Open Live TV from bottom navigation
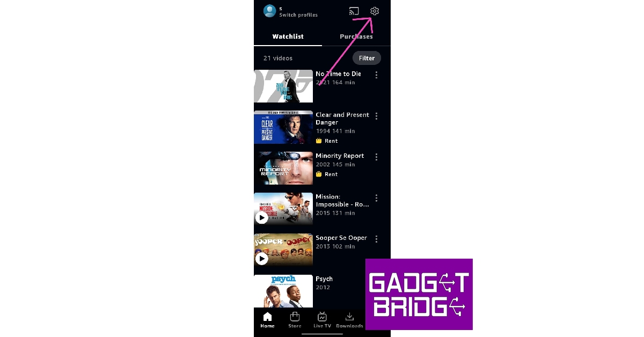644x337 pixels. tap(322, 320)
